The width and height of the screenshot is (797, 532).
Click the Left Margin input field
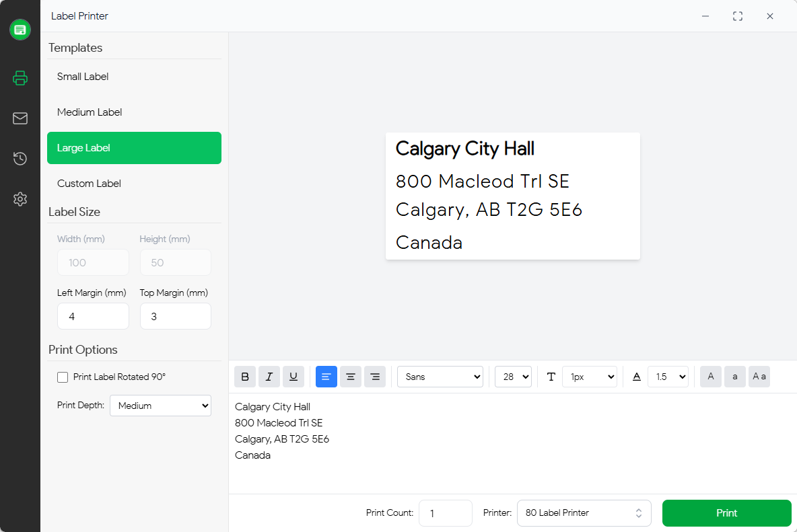click(93, 316)
